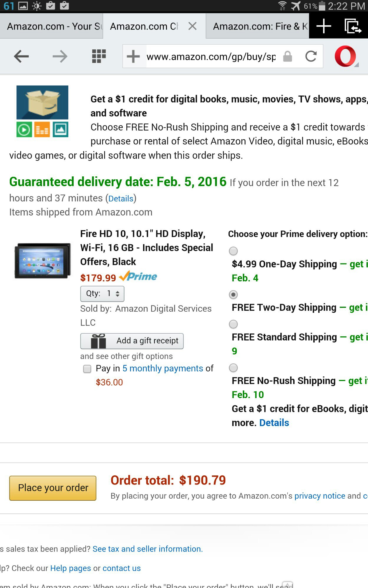Open the See tax and seller information link
The height and width of the screenshot is (588, 368).
tap(147, 549)
